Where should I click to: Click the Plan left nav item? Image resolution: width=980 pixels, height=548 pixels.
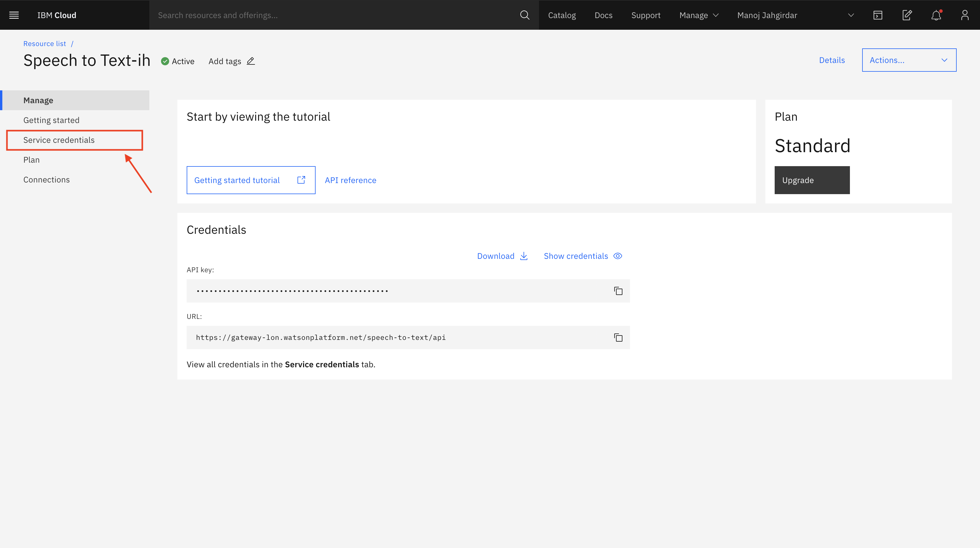31,159
